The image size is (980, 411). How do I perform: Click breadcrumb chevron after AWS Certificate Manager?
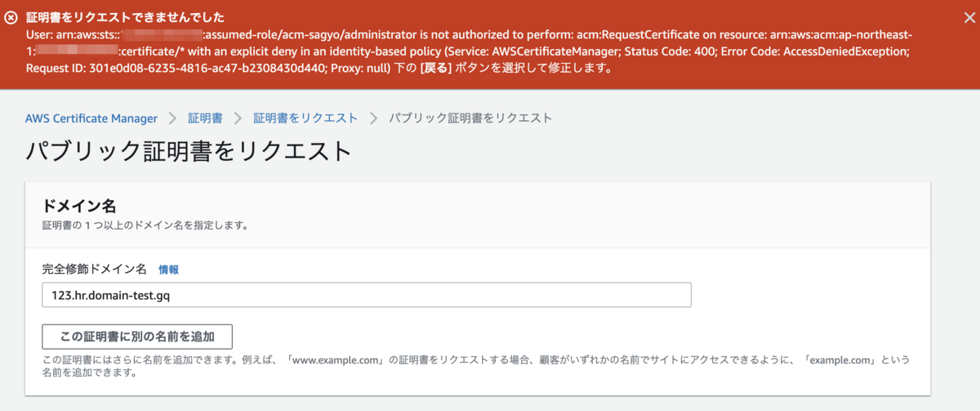172,118
